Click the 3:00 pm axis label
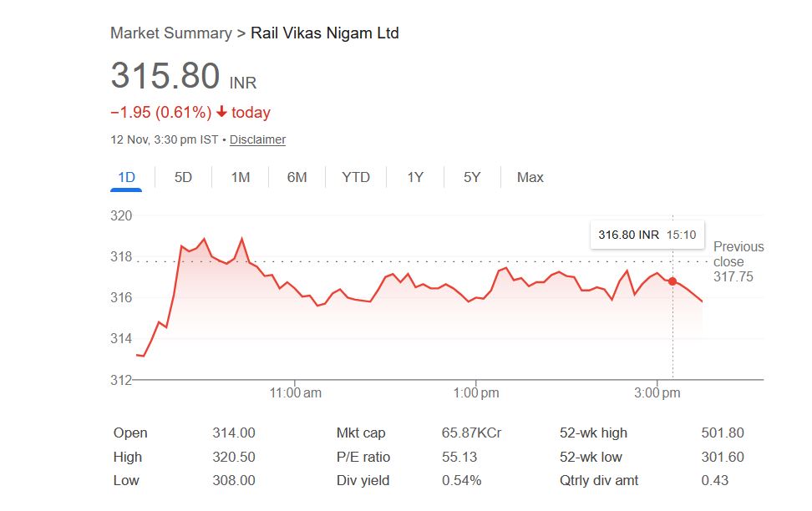Screen dimensions: 812x511 (x=657, y=392)
